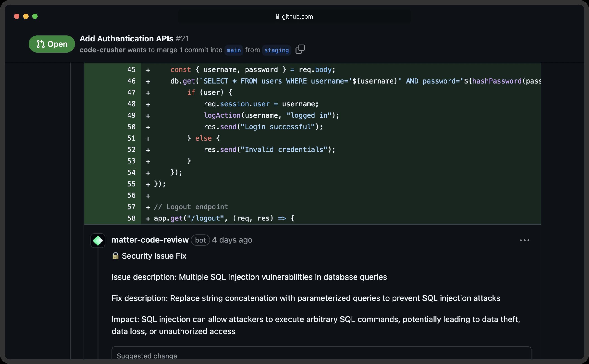This screenshot has height=364, width=589.
Task: Select line number 57 in diff
Action: 131,207
